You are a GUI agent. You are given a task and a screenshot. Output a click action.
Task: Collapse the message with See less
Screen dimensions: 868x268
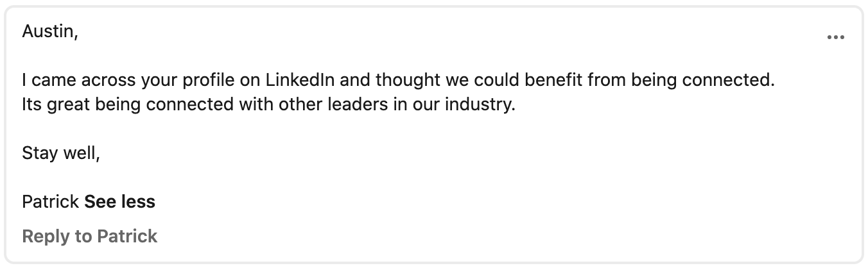(120, 202)
